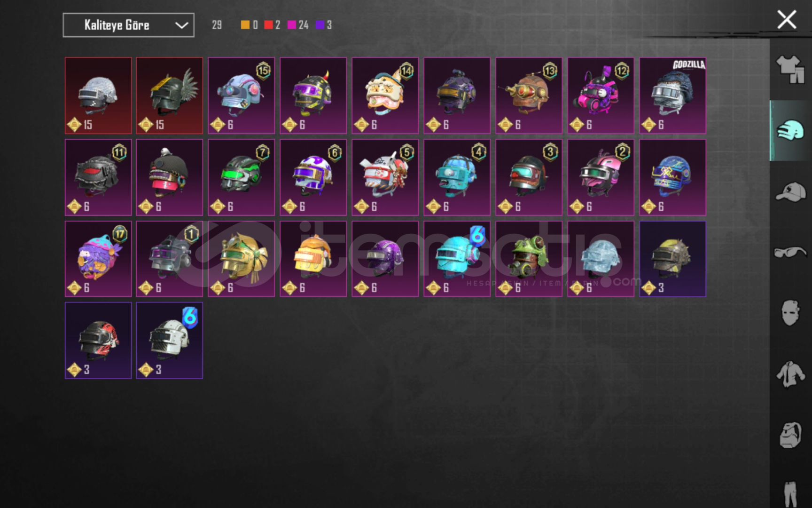The width and height of the screenshot is (812, 508).
Task: Choose the helmet with badge number 17
Action: [x=98, y=259]
